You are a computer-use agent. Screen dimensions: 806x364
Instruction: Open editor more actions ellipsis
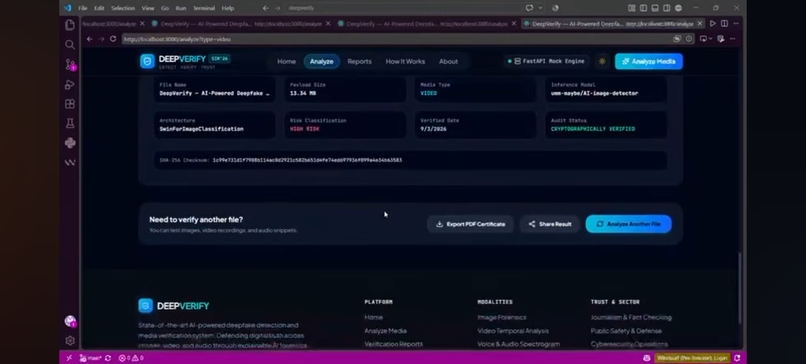click(736, 24)
